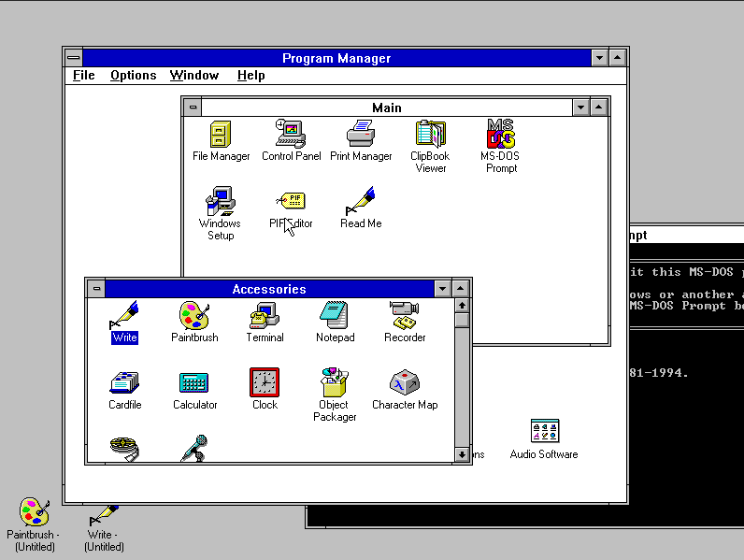Image resolution: width=744 pixels, height=560 pixels.
Task: Launch Control Panel from Main group
Action: (291, 135)
